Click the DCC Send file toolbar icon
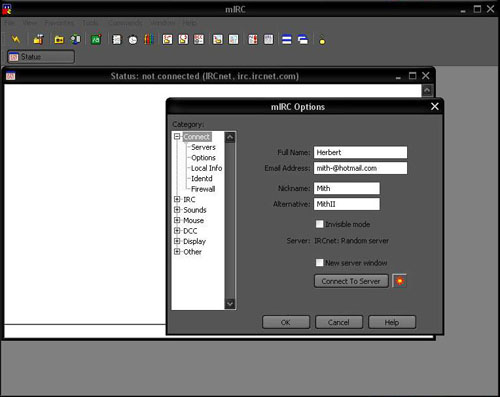 [x=167, y=40]
